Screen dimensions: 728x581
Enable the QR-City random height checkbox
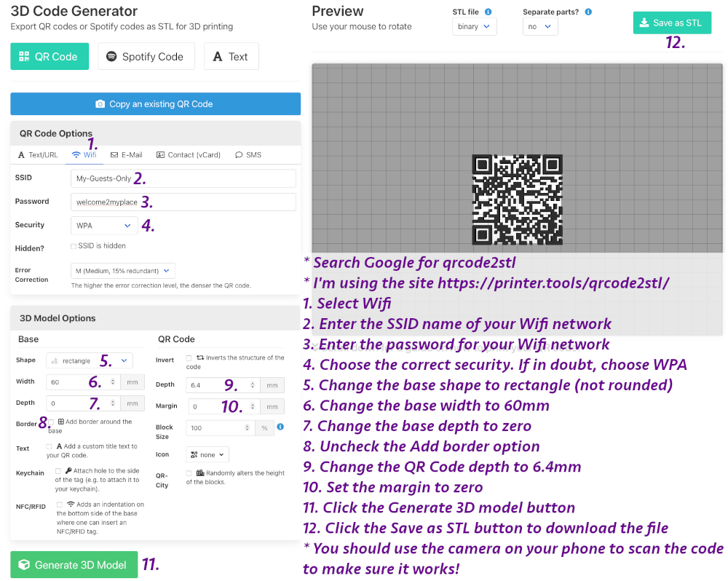coord(189,474)
